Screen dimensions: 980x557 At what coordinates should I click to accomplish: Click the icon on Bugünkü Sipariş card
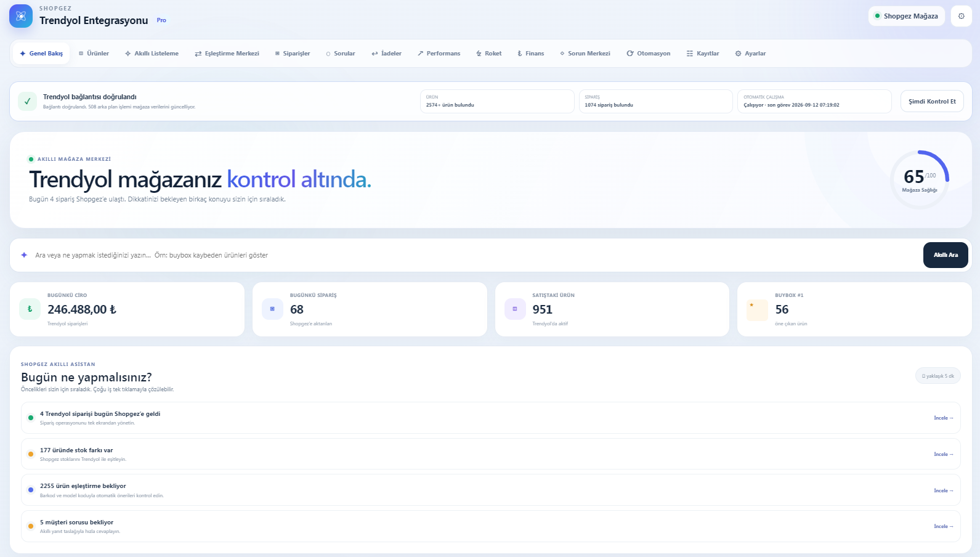[x=272, y=309]
